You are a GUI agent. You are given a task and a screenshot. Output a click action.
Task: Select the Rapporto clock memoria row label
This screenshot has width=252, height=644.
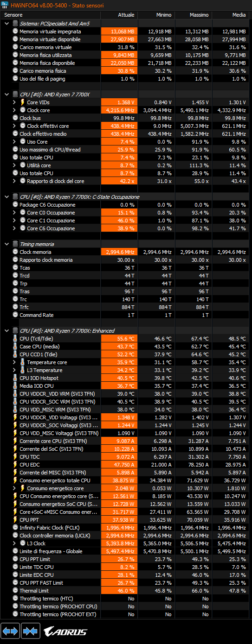click(46, 260)
